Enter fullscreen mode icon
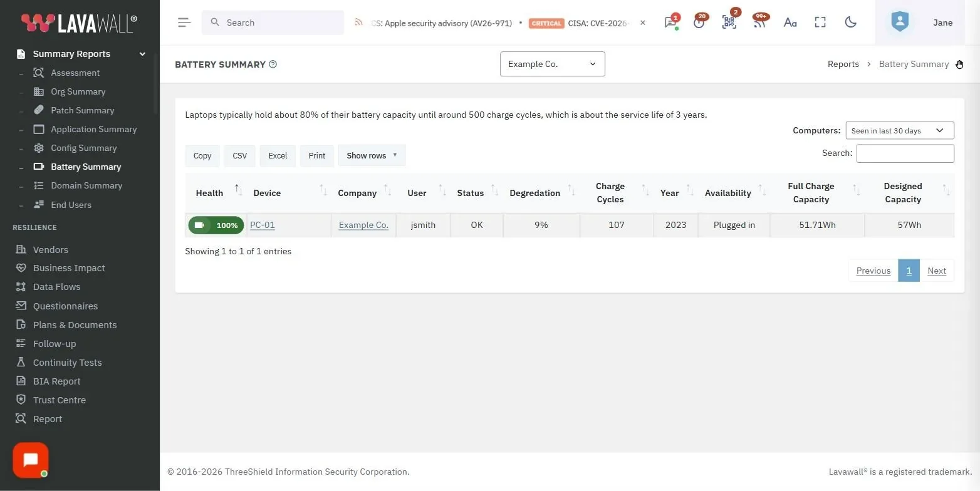The image size is (980, 491). click(820, 23)
